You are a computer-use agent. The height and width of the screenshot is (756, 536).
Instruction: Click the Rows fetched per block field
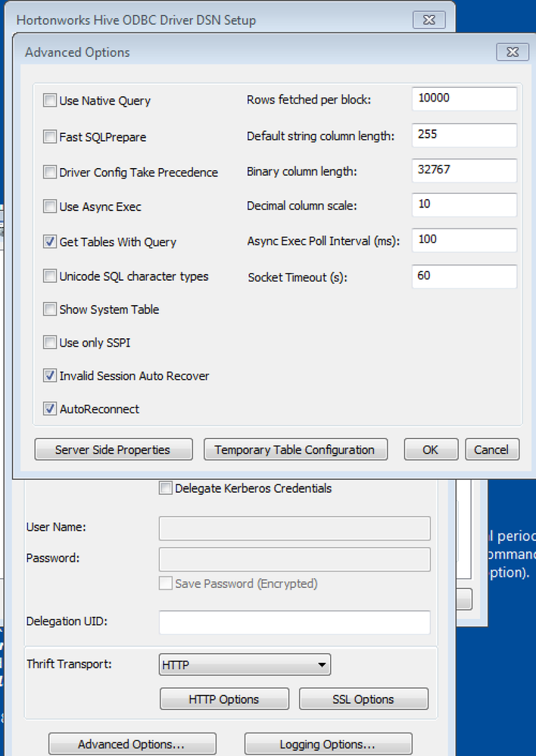(464, 99)
